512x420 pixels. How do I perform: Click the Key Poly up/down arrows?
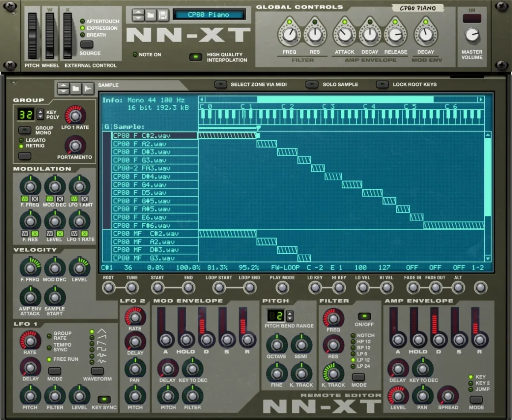pyautogui.click(x=40, y=114)
